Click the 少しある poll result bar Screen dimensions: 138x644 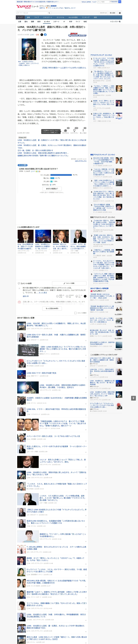coord(51,182)
